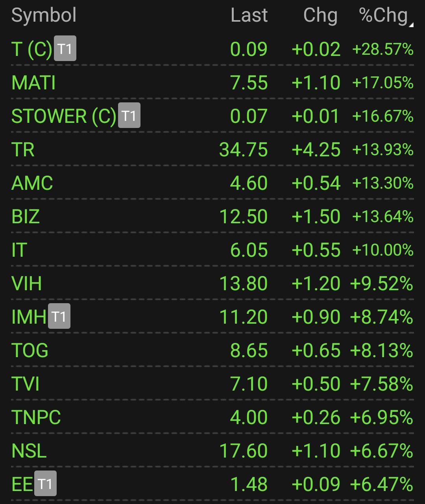Click the T1 badge next to EE
425x504 pixels.
(45, 484)
